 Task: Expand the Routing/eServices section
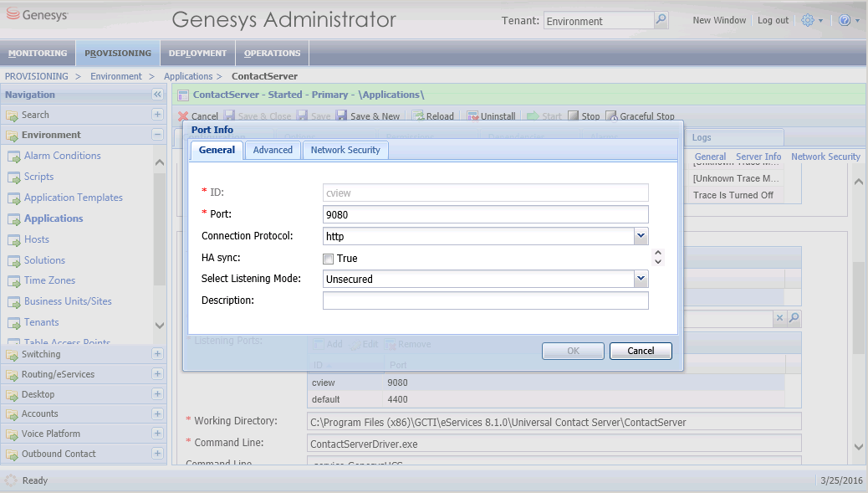[157, 374]
